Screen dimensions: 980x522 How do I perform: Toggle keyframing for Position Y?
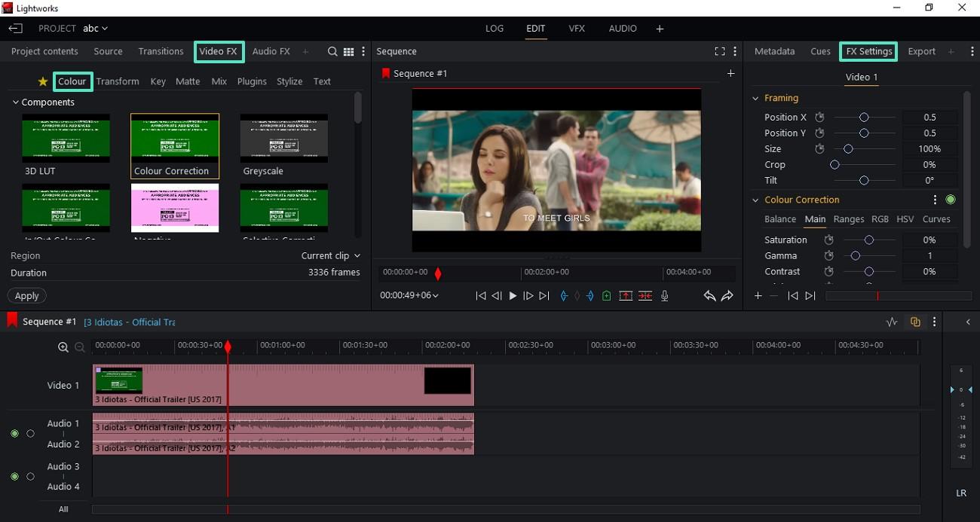[820, 133]
